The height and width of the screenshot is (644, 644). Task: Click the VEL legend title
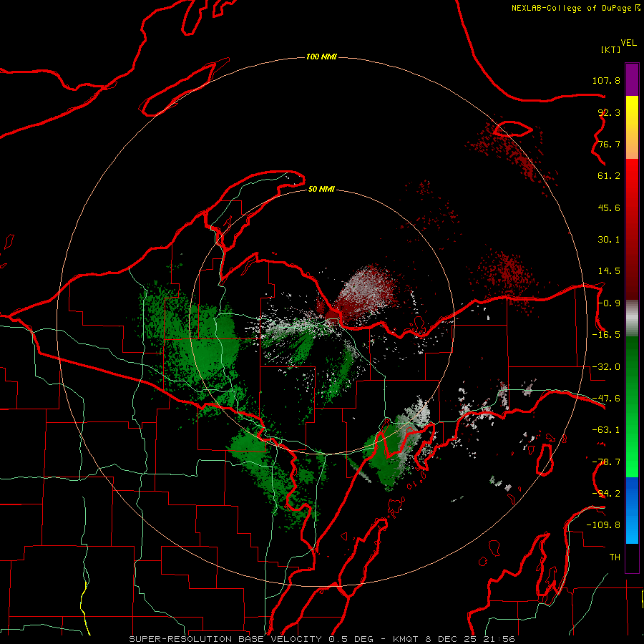628,43
